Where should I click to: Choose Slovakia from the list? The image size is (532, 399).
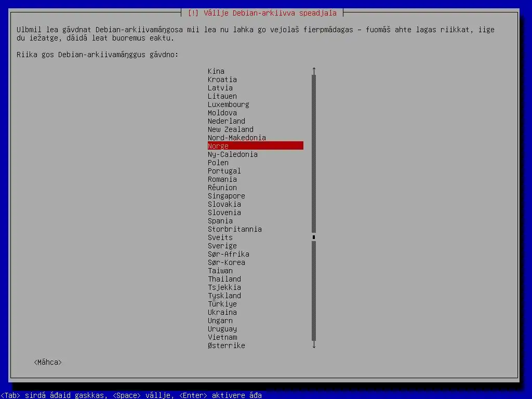[255, 204]
